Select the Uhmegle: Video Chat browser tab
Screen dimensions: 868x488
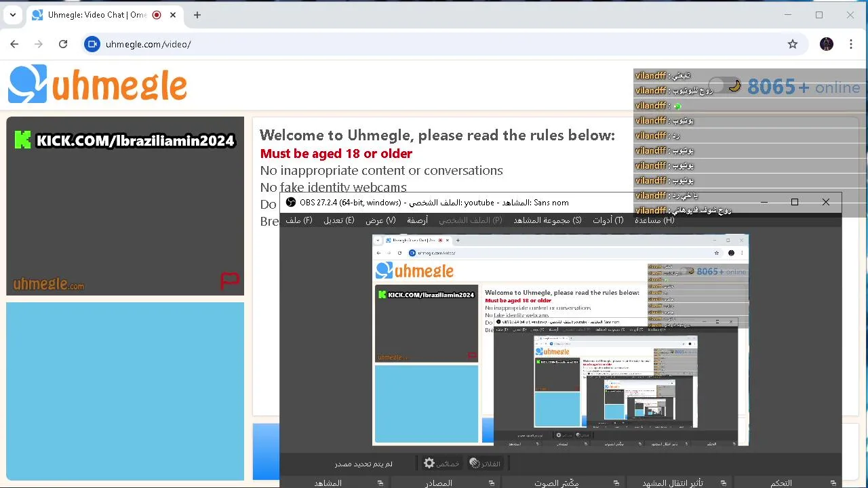click(96, 15)
